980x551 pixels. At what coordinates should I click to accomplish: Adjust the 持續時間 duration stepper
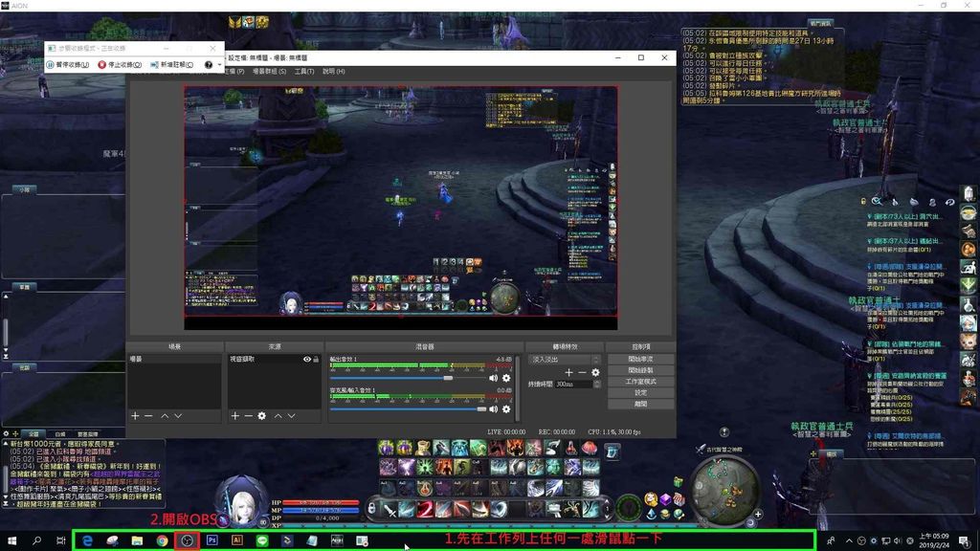coord(597,385)
